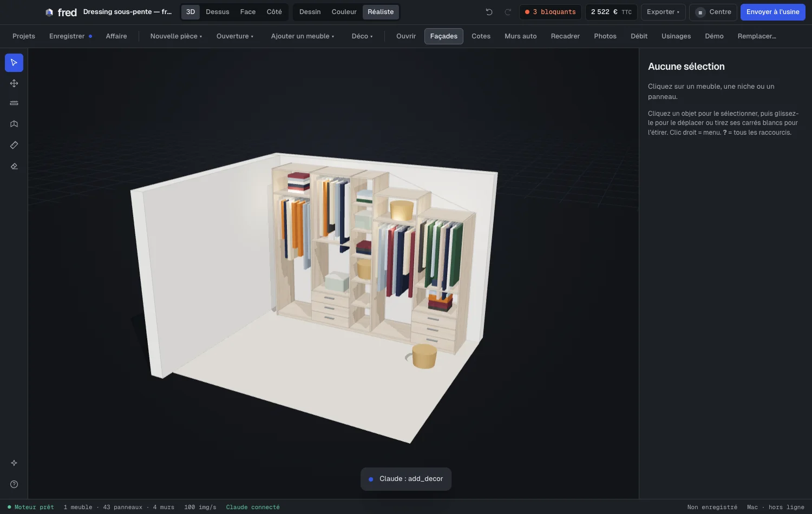Open the Usinages toolbar item
The image size is (812, 514).
pos(676,36)
